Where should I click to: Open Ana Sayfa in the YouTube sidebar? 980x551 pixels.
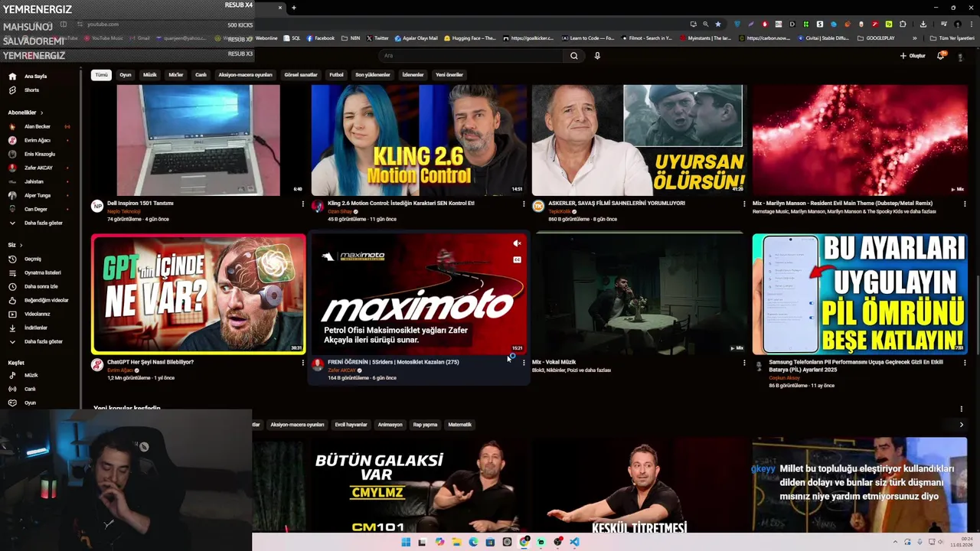tap(35, 77)
